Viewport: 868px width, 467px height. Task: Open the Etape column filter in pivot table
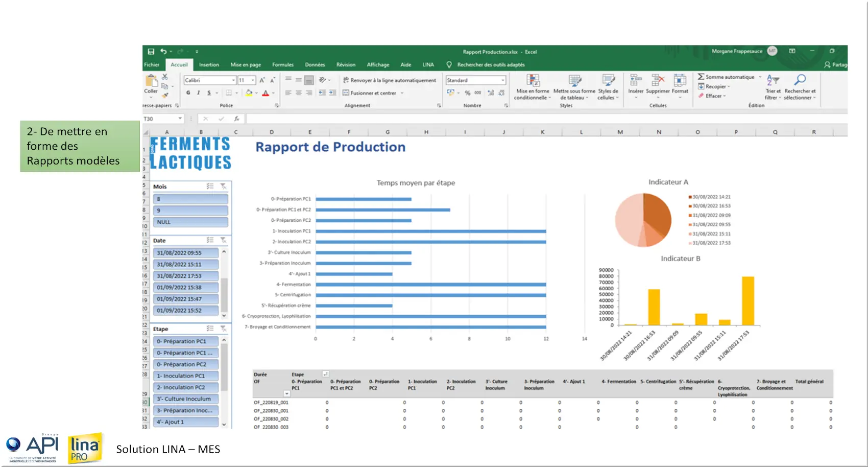[x=326, y=374]
